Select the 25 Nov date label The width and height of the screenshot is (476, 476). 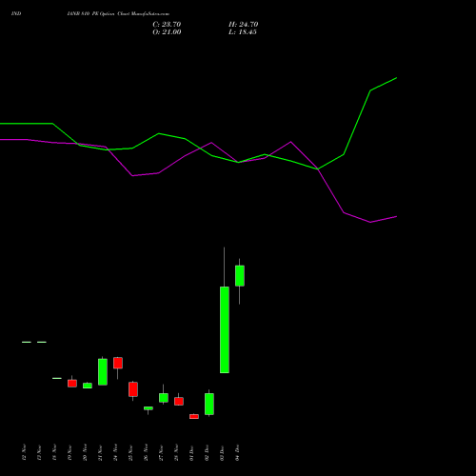point(131,452)
